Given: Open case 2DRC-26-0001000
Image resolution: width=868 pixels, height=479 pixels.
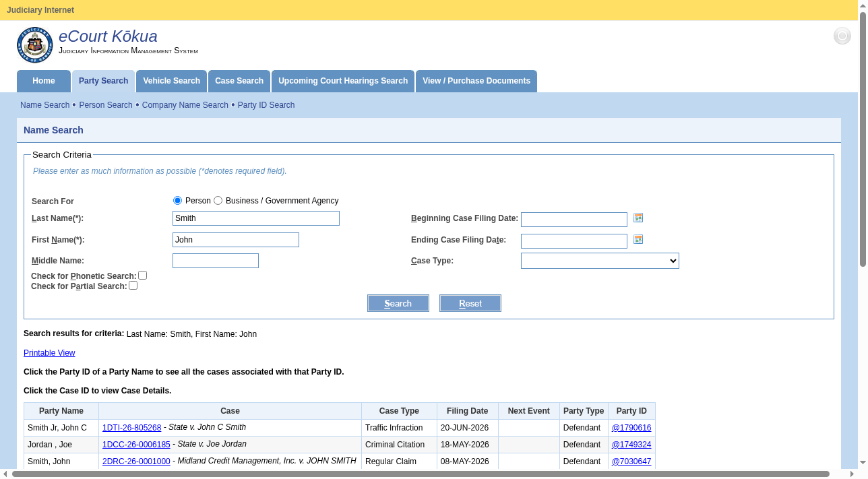Looking at the screenshot, I should (x=136, y=461).
